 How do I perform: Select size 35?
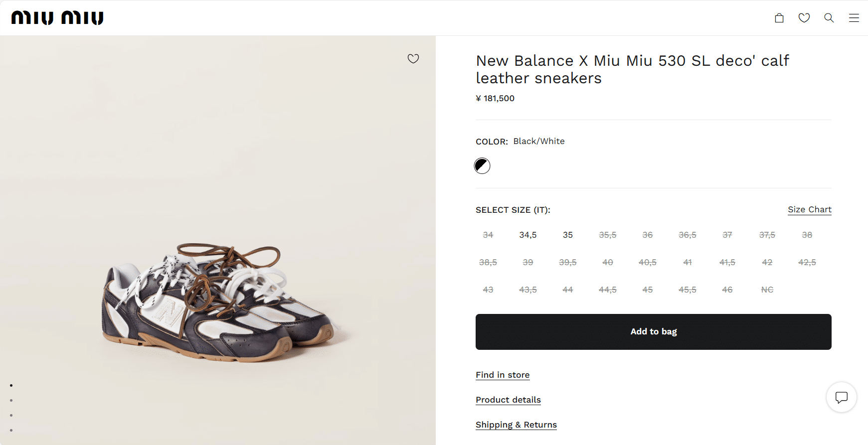(568, 235)
